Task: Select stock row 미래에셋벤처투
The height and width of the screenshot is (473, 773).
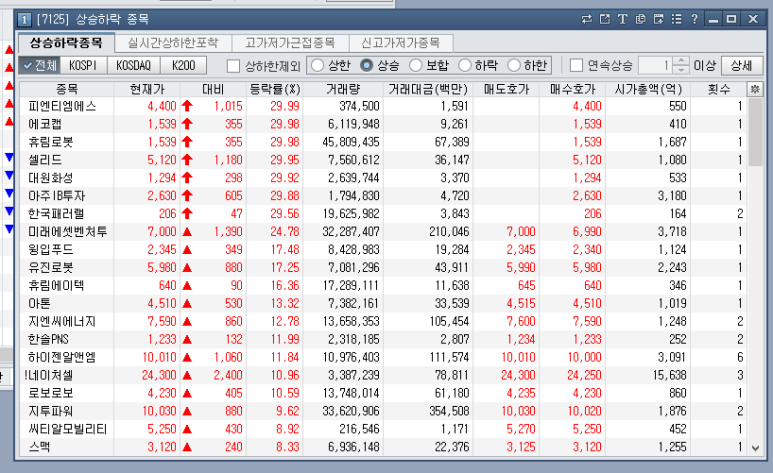Action: click(x=384, y=231)
